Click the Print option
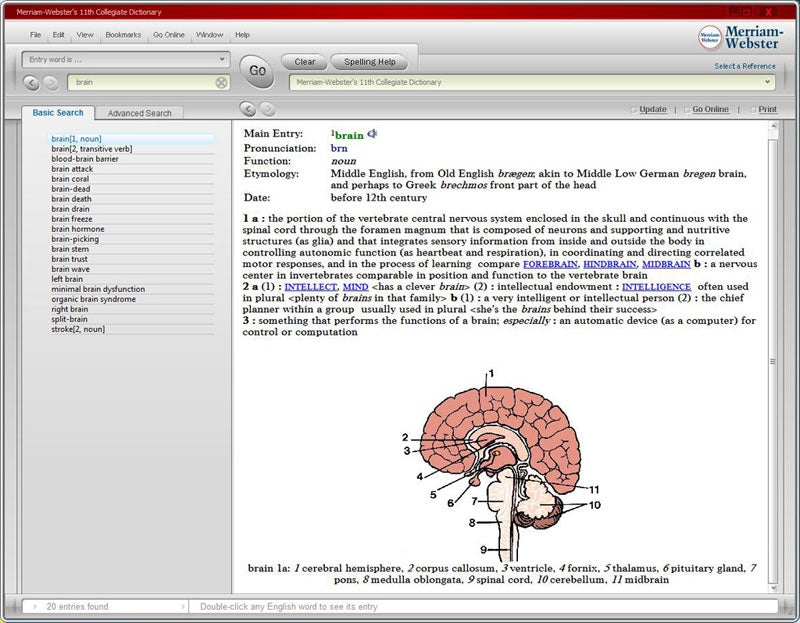800x623 pixels. (x=766, y=109)
